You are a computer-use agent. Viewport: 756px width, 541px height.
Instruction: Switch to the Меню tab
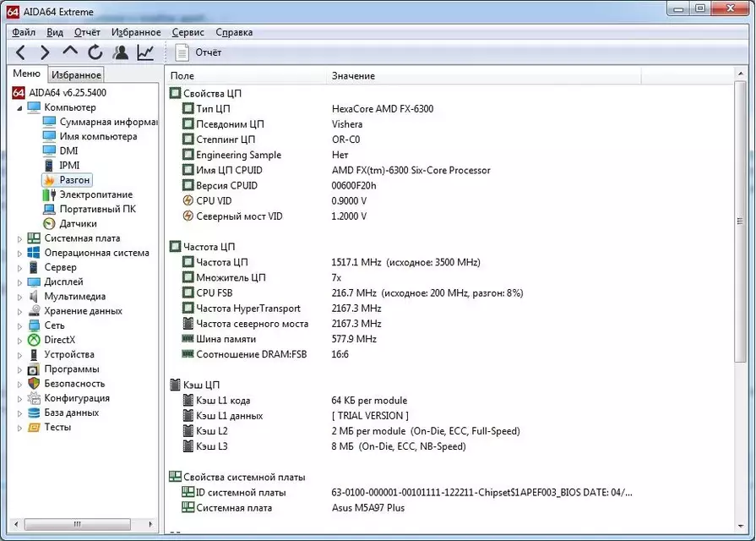tap(26, 74)
